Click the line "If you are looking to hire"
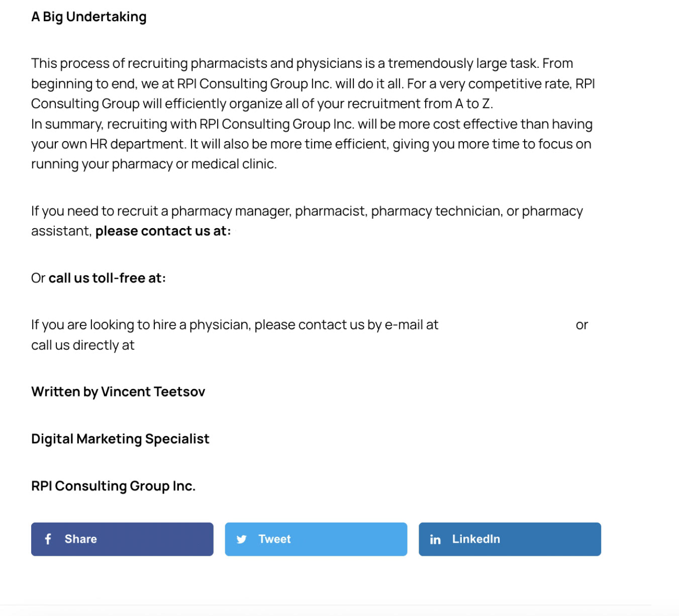 (x=235, y=325)
